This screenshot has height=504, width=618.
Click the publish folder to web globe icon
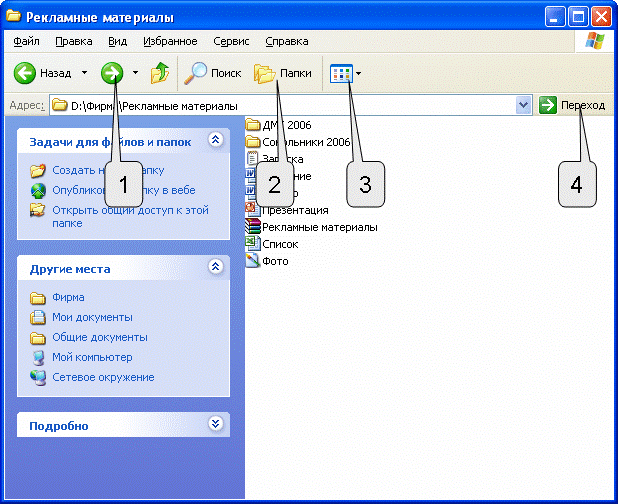38,190
